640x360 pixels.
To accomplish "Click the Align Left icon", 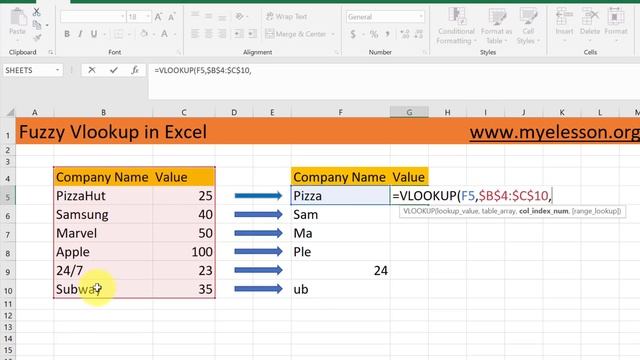I will pos(195,34).
